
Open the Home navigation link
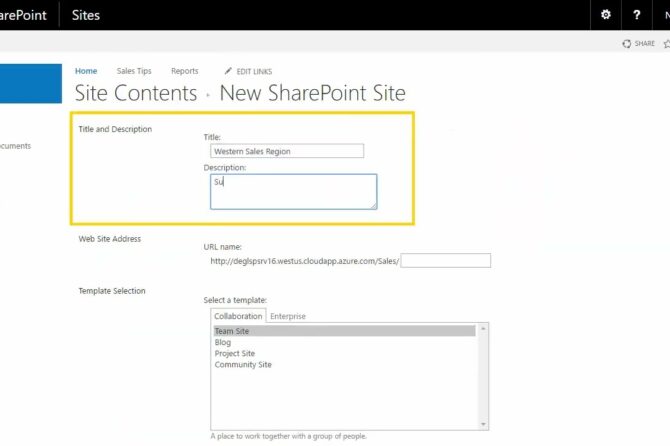(86, 71)
